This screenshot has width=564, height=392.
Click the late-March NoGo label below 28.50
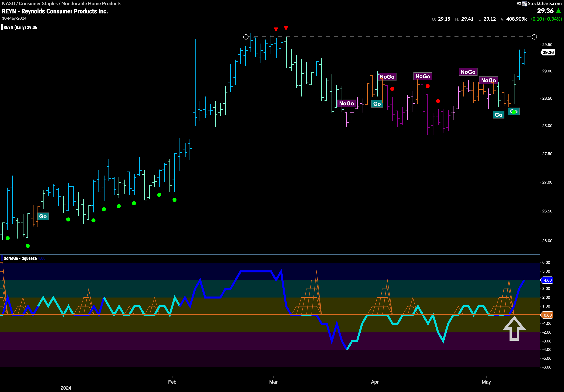[x=346, y=103]
